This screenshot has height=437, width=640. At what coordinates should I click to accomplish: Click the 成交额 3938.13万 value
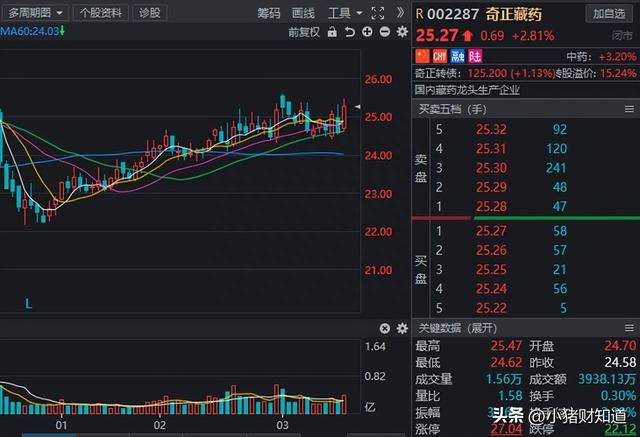pos(607,379)
